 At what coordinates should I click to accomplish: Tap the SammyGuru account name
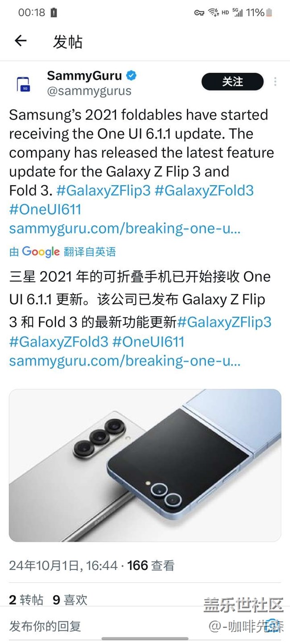tap(84, 76)
